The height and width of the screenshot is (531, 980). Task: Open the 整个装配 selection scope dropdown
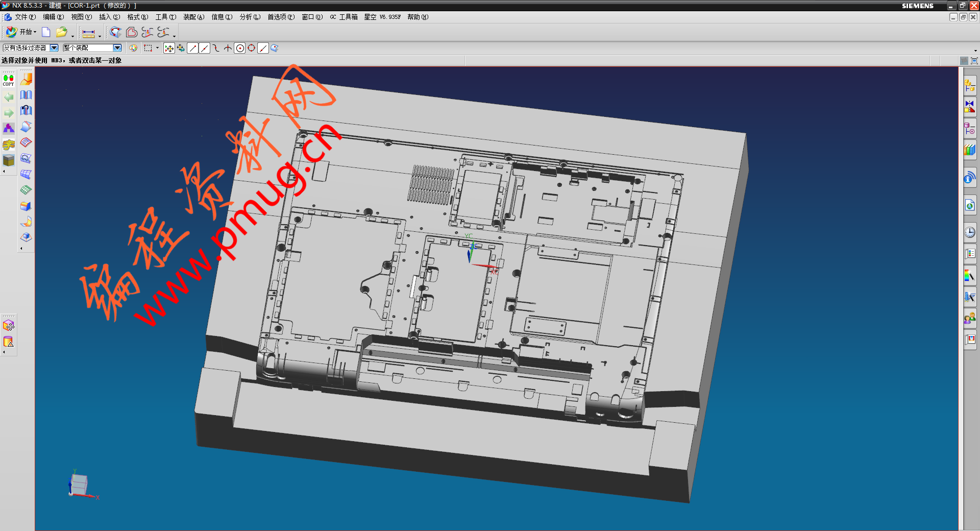pos(92,48)
